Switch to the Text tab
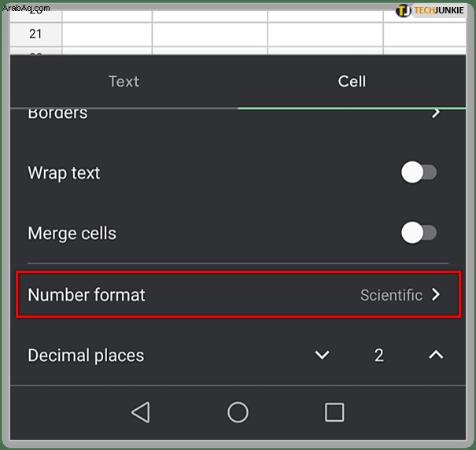The height and width of the screenshot is (450, 476). [x=124, y=81]
